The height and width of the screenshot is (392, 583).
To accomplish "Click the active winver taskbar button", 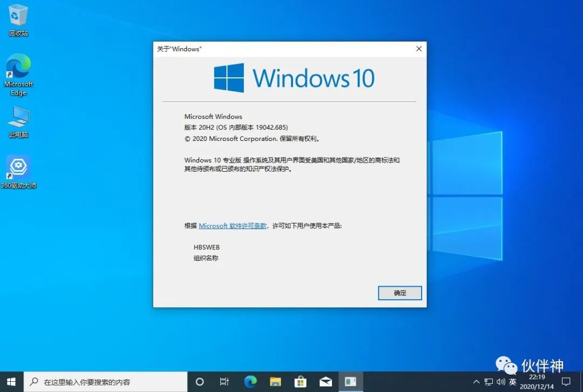I will (x=351, y=382).
